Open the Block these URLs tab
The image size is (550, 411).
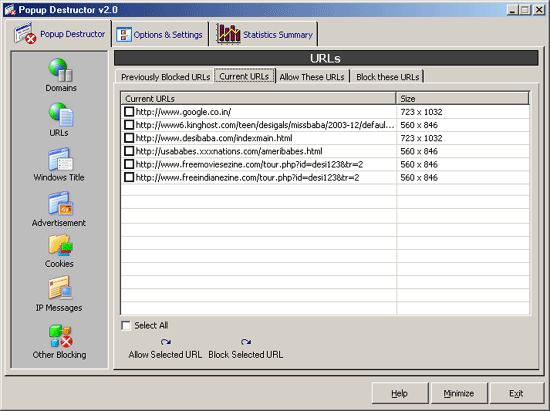388,77
